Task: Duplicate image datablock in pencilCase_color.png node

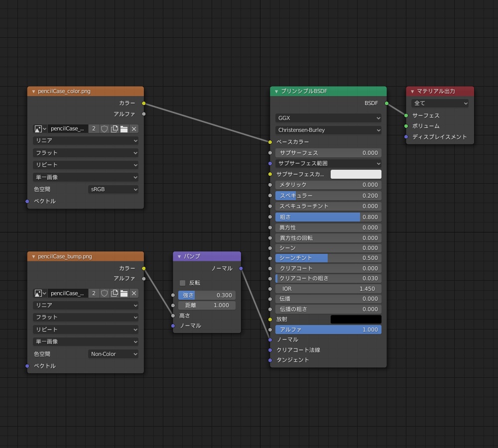Action: coord(114,128)
